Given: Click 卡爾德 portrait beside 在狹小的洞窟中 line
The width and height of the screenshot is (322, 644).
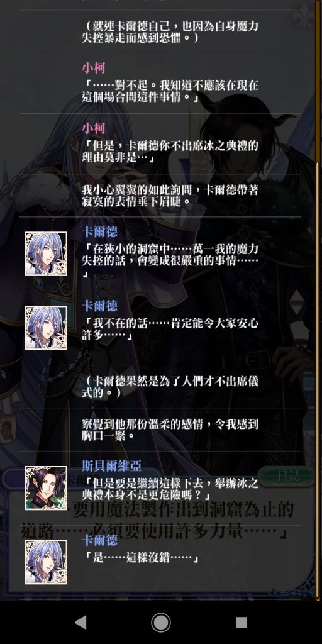Looking at the screenshot, I should 46,253.
